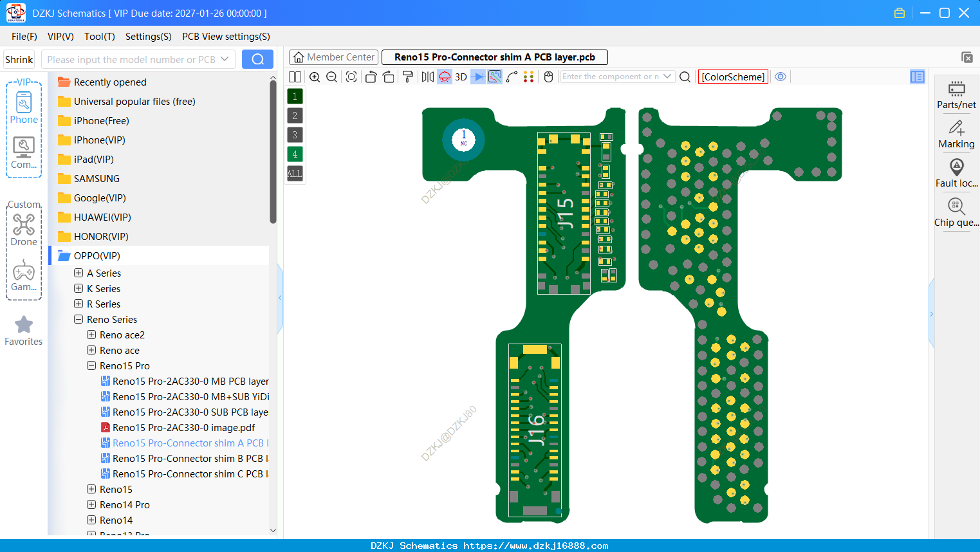The width and height of the screenshot is (980, 552).
Task: Collapse the Reno Series node
Action: pyautogui.click(x=79, y=320)
